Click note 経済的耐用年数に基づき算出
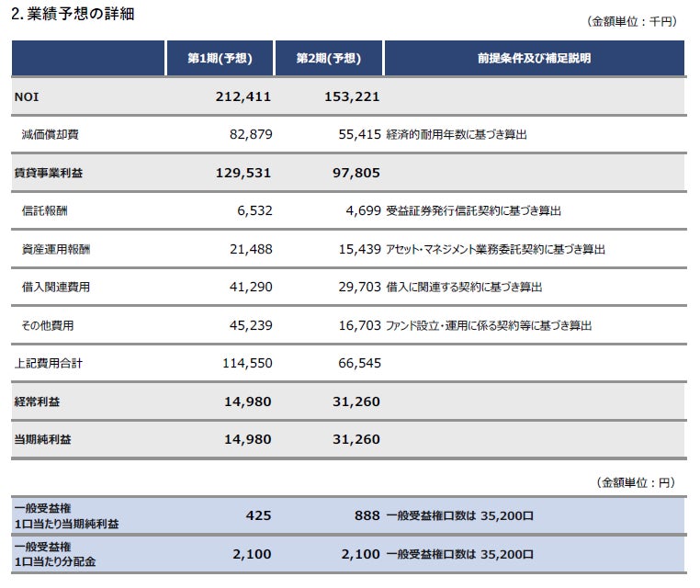The width and height of the screenshot is (700, 588). point(457,134)
